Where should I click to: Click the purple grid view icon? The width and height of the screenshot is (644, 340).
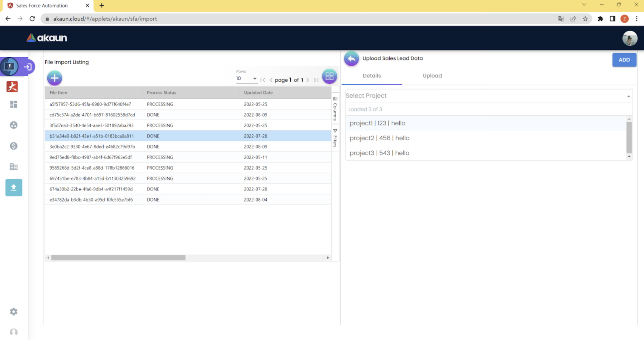coord(329,76)
